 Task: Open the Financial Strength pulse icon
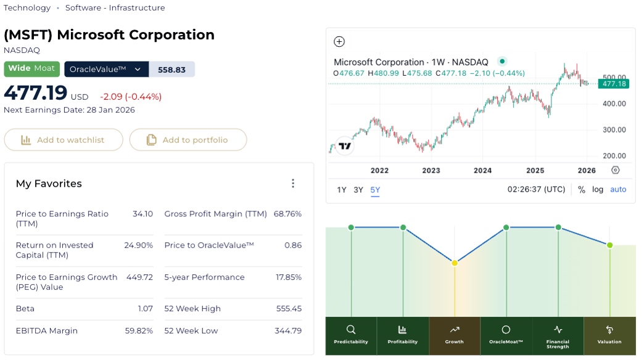[x=558, y=330]
